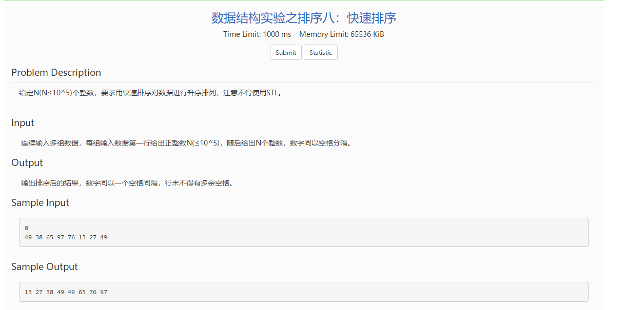The image size is (644, 310).
Task: Click the title 数据结构实验之排序八：快速排序
Action: click(304, 18)
